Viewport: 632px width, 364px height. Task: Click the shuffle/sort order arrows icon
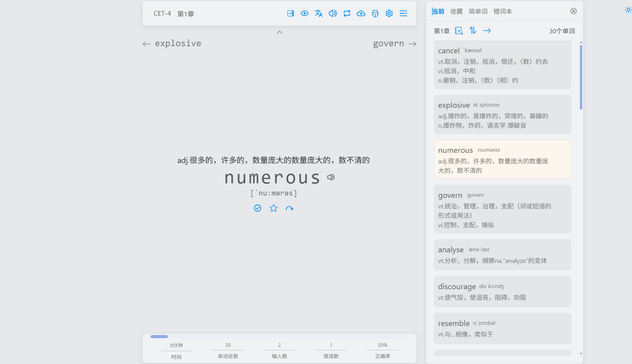[x=473, y=31]
